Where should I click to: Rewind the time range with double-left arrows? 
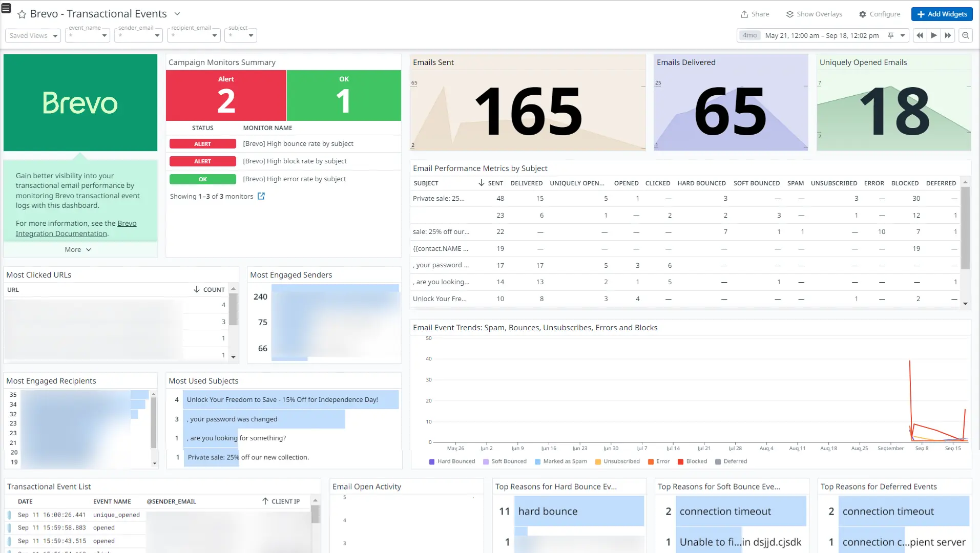click(920, 35)
